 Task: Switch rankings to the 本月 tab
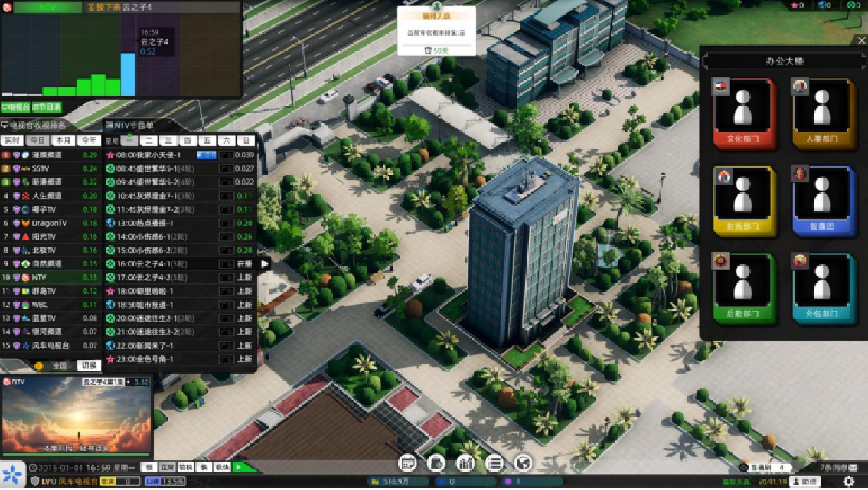pyautogui.click(x=63, y=141)
